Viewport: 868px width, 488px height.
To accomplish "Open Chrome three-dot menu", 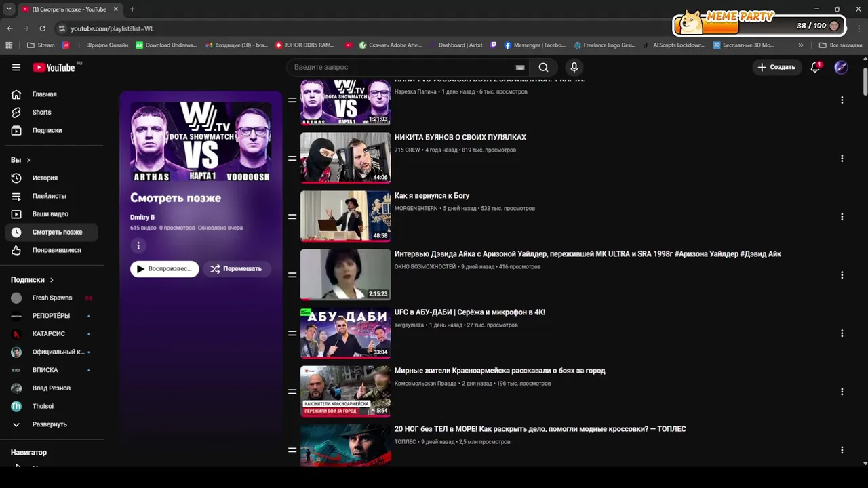I will click(x=858, y=28).
